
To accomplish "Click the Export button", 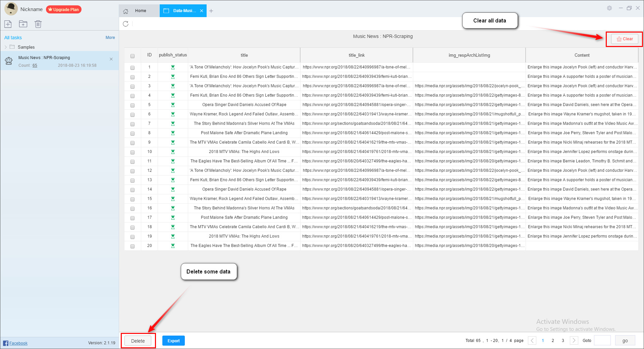I will pos(173,341).
